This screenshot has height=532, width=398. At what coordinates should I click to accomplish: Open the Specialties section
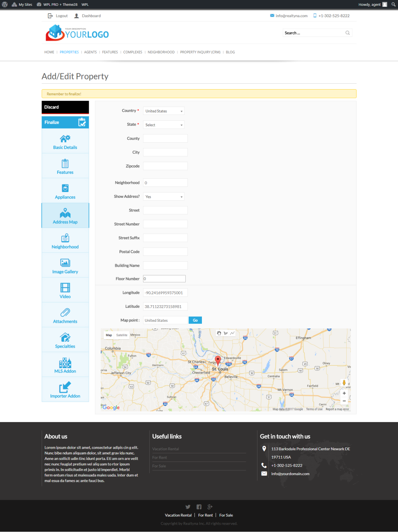[65, 340]
